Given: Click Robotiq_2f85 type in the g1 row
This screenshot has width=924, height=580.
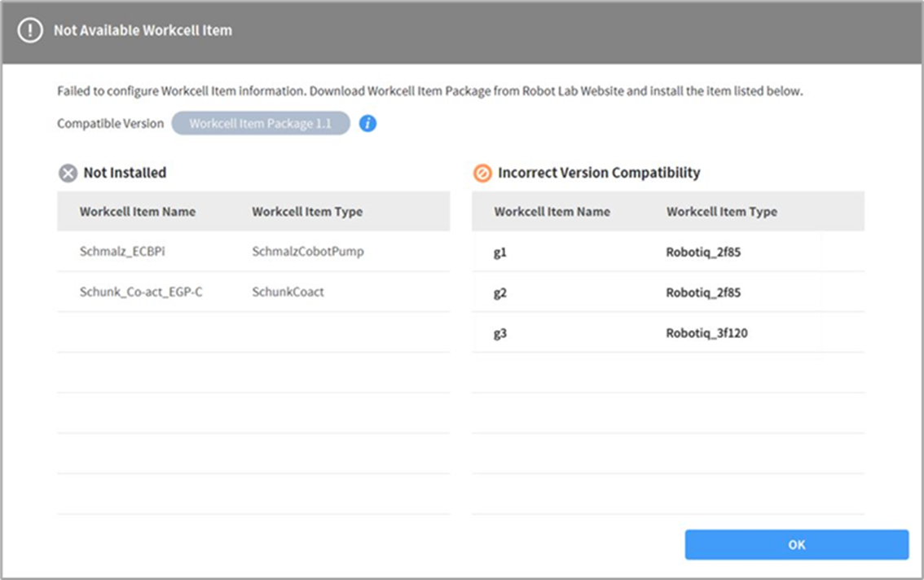Looking at the screenshot, I should tap(703, 253).
